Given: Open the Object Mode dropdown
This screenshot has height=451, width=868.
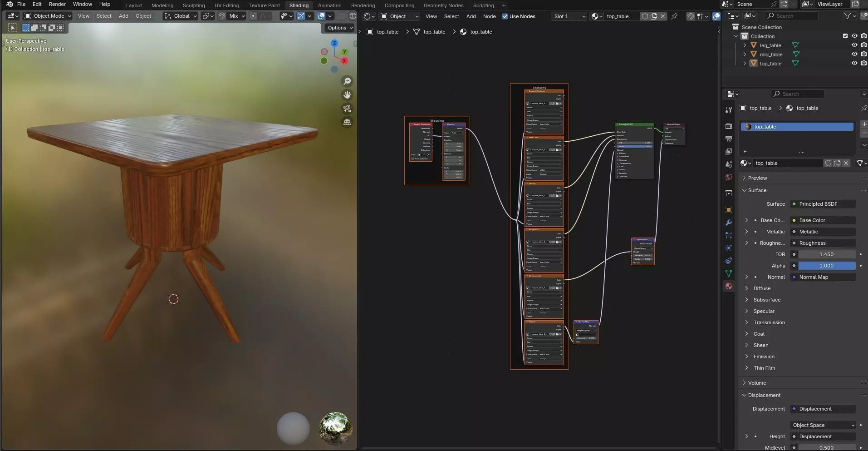Looking at the screenshot, I should pos(48,16).
